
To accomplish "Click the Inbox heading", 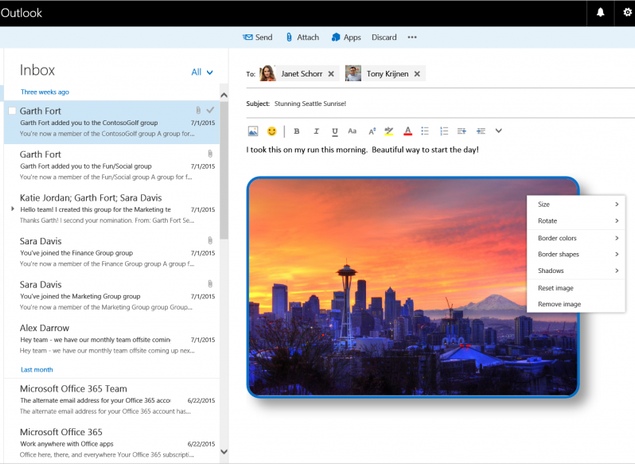I will (x=37, y=70).
